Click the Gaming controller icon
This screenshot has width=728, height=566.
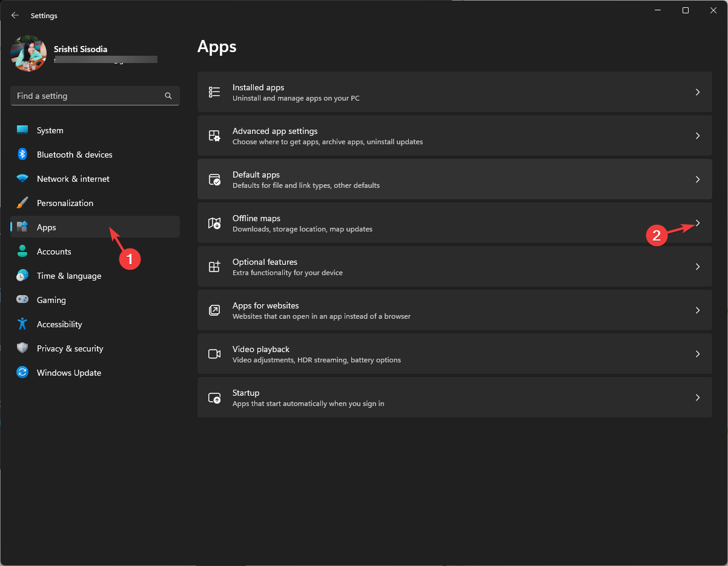pos(22,299)
